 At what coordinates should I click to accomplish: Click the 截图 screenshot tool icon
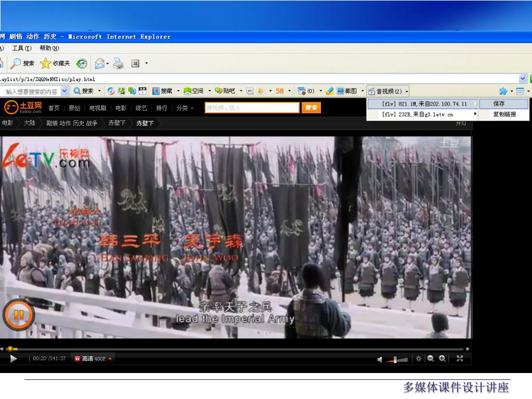[x=340, y=91]
